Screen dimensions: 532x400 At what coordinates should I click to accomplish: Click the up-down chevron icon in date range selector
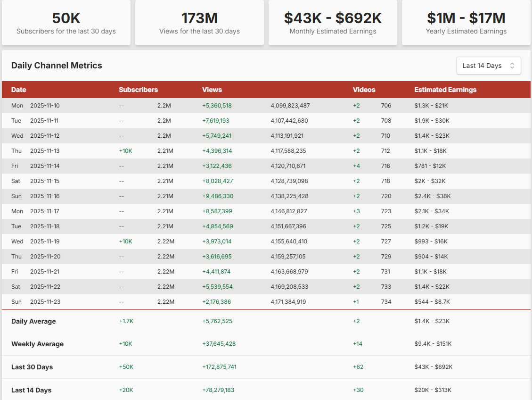[x=512, y=66]
